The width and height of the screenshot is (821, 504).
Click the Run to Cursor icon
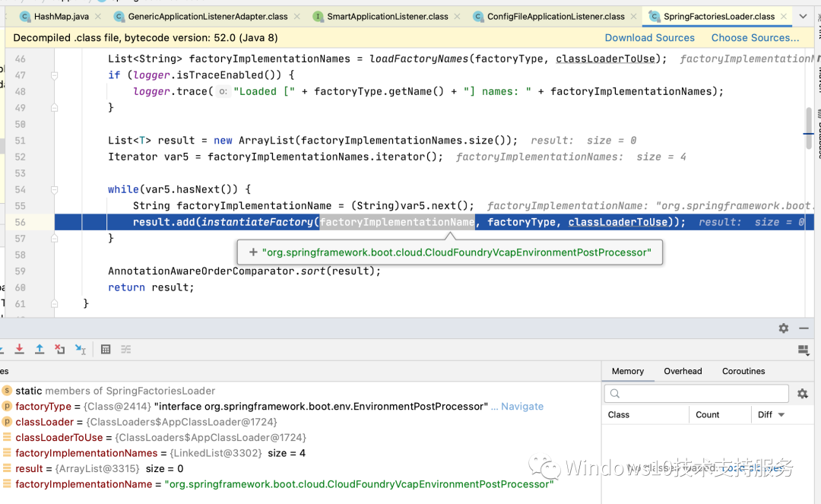pyautogui.click(x=80, y=349)
